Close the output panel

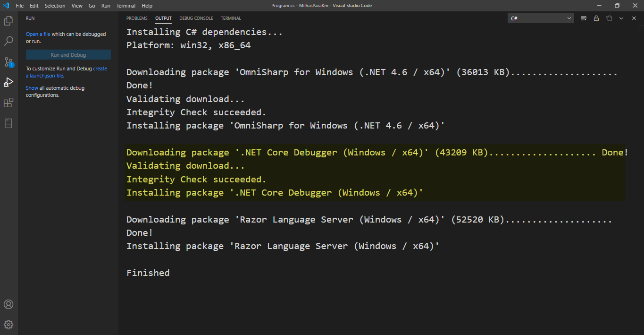tap(634, 18)
